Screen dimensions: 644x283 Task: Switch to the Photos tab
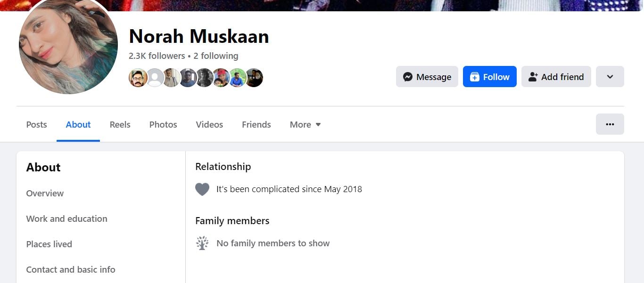(163, 124)
